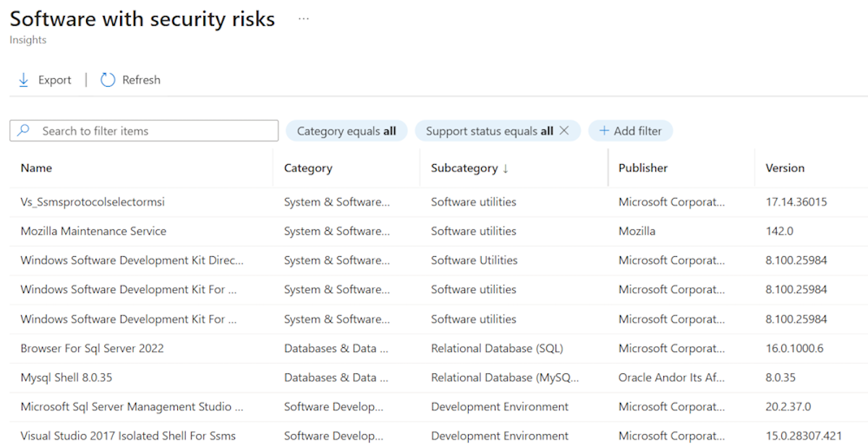Open the Category equals all filter

tap(346, 131)
